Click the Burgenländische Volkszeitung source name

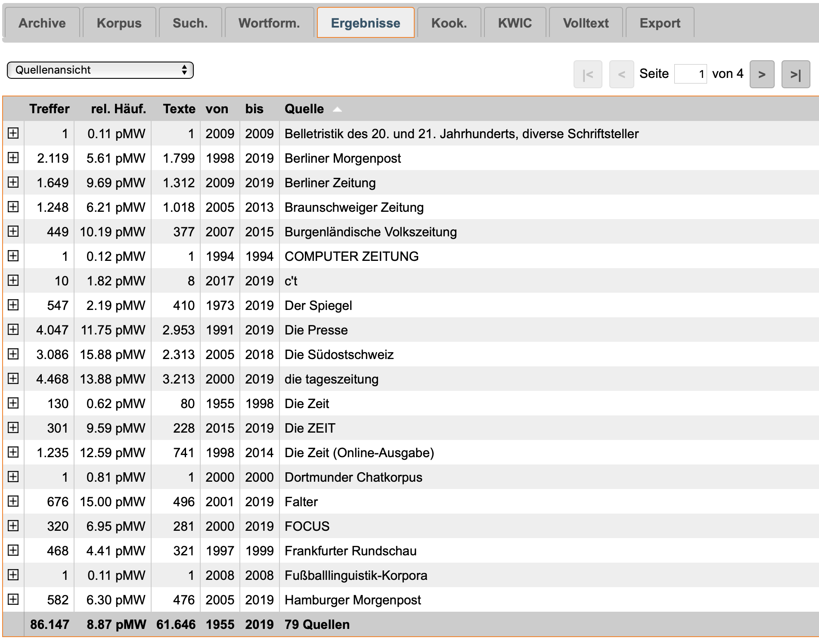coord(371,232)
